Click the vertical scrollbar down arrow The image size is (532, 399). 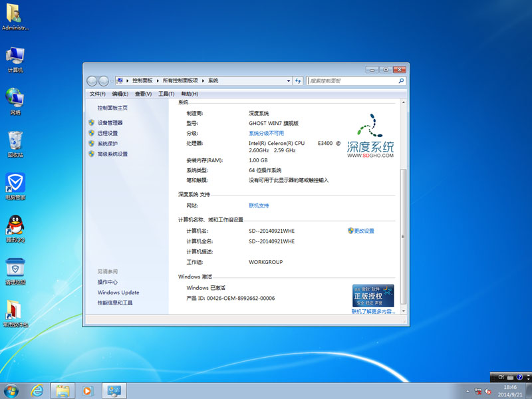[404, 311]
